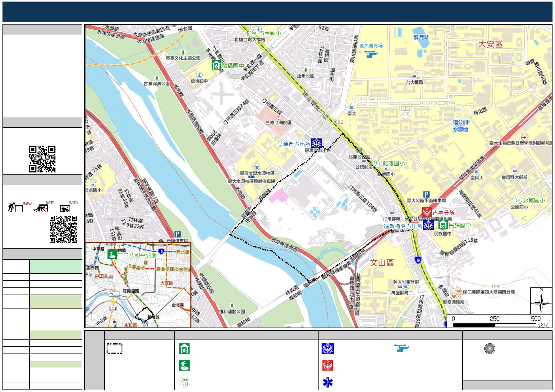Screen dimensions: 555x392
Task: Click the blue P parking icon near 元順停車場
Action: point(177,234)
